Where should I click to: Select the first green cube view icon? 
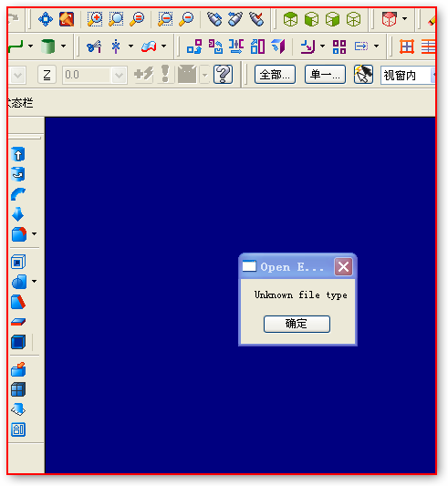tap(290, 19)
